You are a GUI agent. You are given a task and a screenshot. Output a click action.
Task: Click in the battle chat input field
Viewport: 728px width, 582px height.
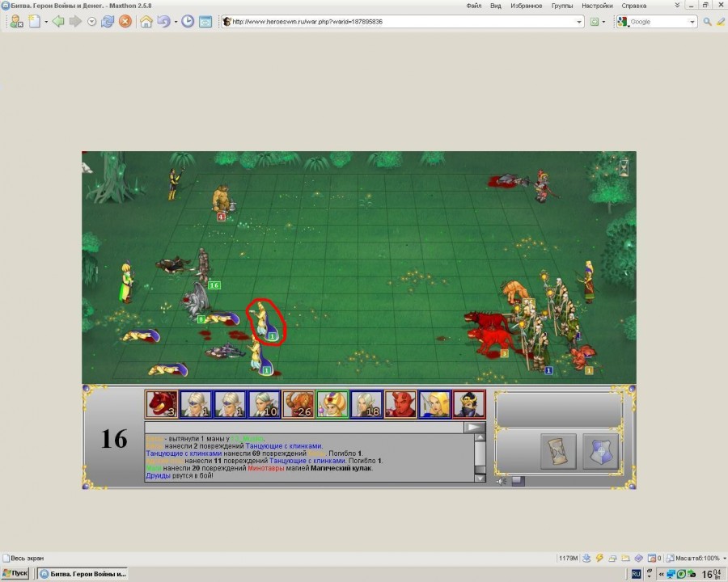(x=304, y=428)
